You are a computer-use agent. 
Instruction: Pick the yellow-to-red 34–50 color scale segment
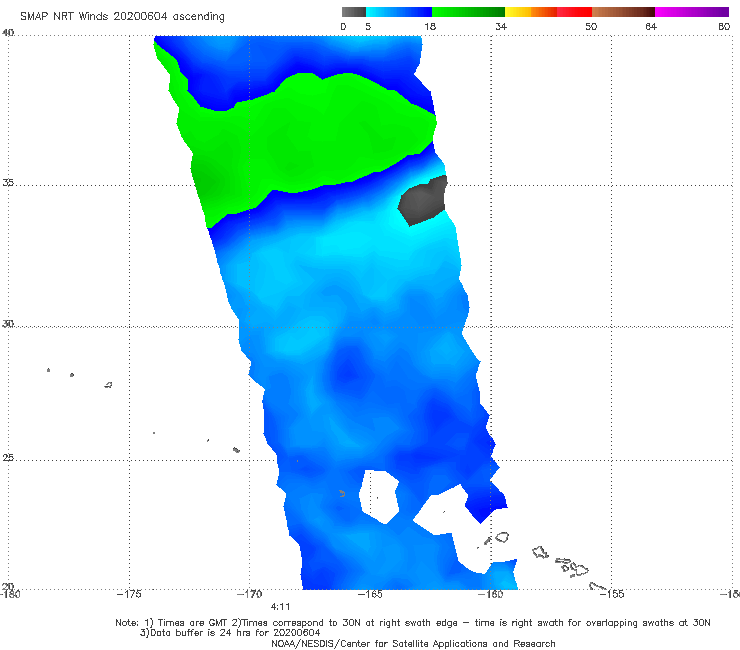(x=548, y=12)
